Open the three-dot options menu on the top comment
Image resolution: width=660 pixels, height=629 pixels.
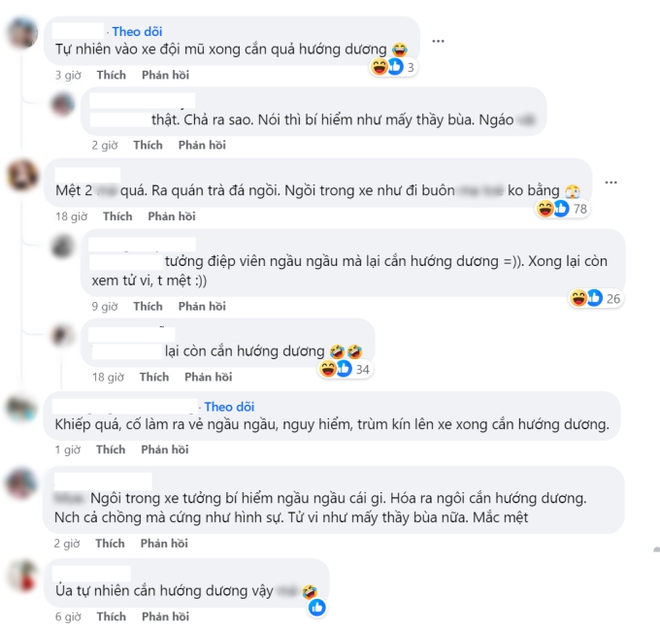[438, 41]
